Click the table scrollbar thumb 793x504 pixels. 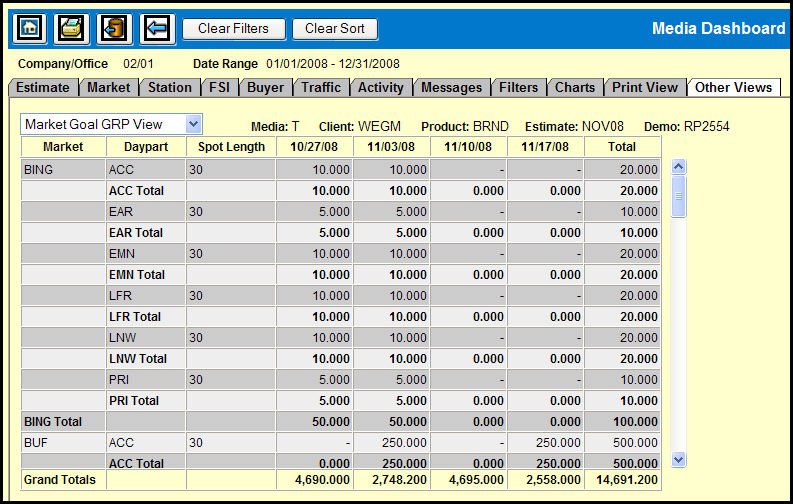coord(679,195)
